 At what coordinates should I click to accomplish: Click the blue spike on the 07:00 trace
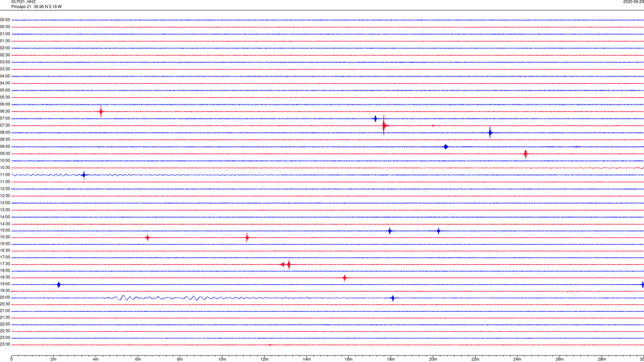click(376, 119)
